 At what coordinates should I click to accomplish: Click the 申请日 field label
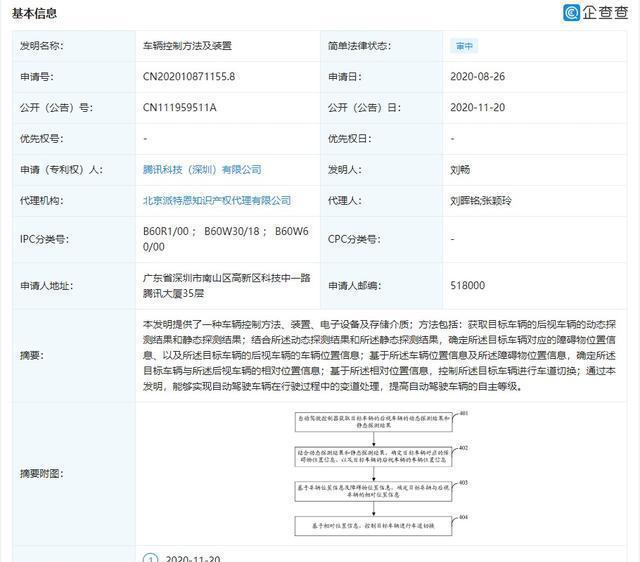coord(344,77)
